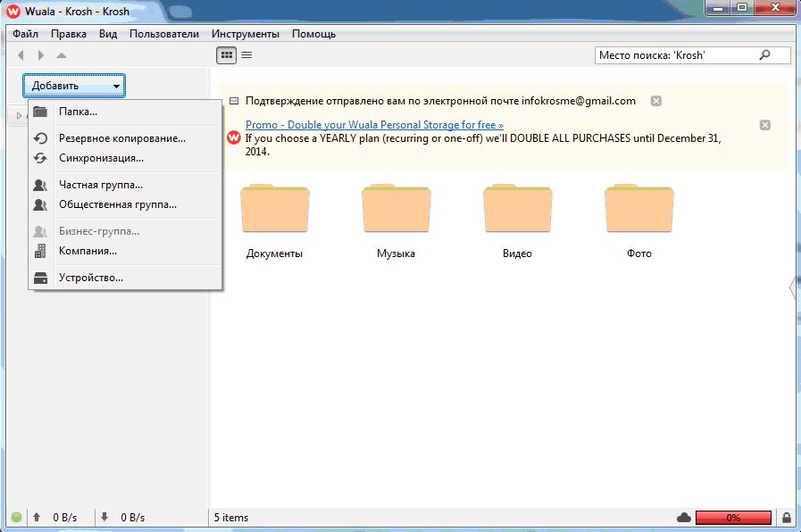Click the upload rate '0 B/s' text
Image resolution: width=801 pixels, height=532 pixels.
tap(65, 518)
